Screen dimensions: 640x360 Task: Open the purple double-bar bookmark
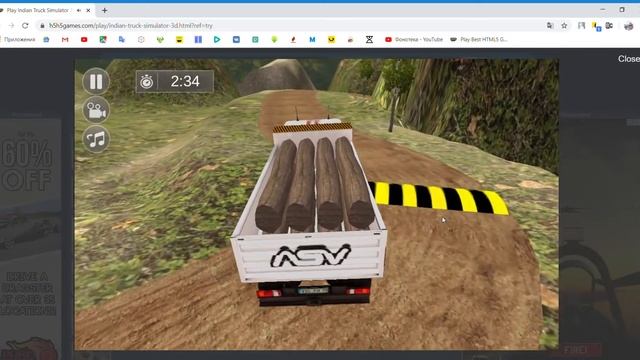[x=198, y=40]
